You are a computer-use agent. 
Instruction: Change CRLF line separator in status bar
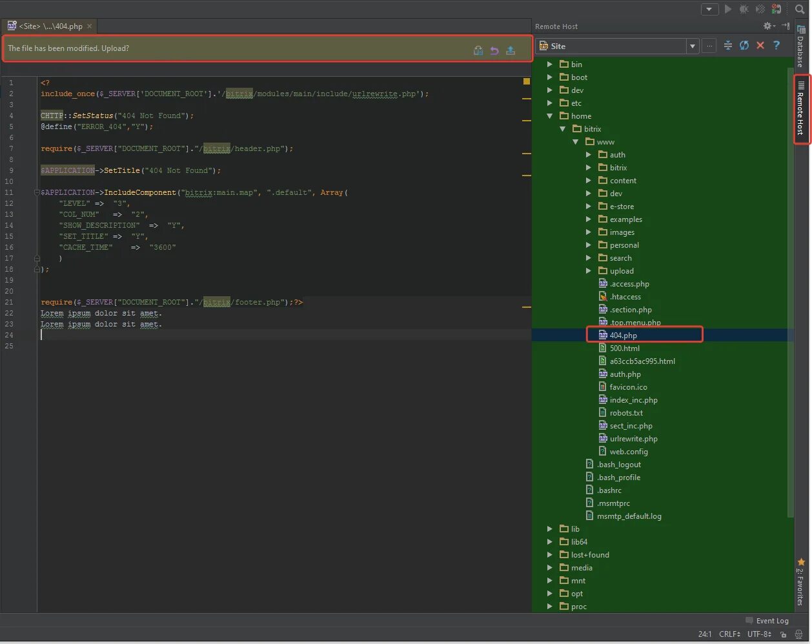point(729,634)
